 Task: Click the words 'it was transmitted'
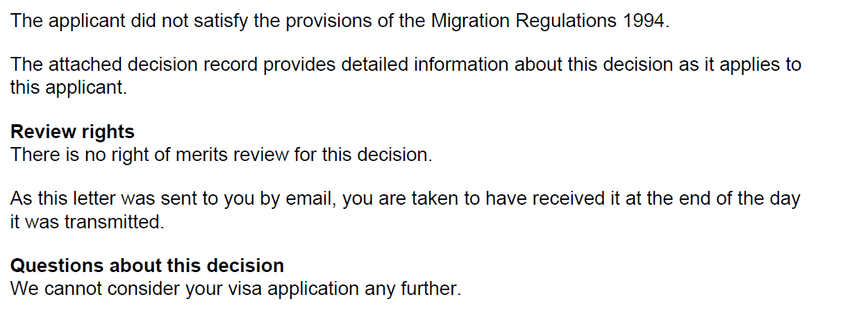[87, 222]
